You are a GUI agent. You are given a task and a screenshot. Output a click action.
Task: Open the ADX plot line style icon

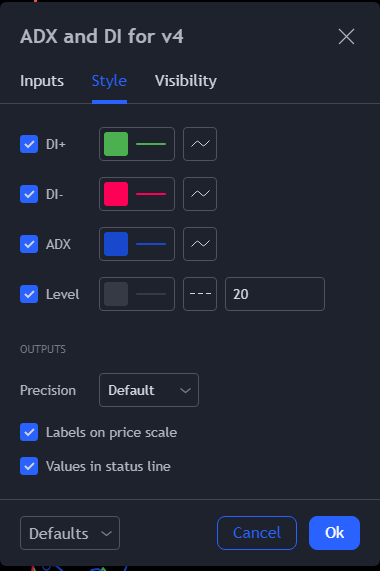click(200, 244)
